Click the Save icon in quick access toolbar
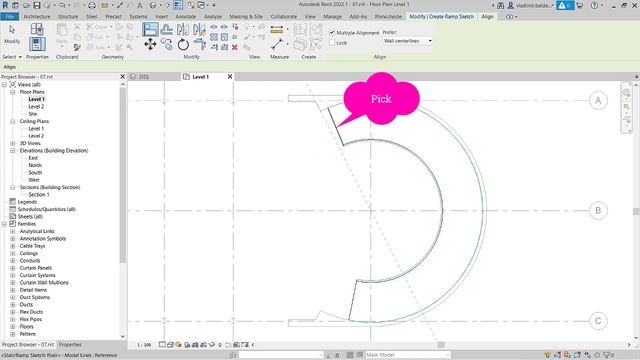Viewport: 640px width, 360px height. [x=37, y=5]
